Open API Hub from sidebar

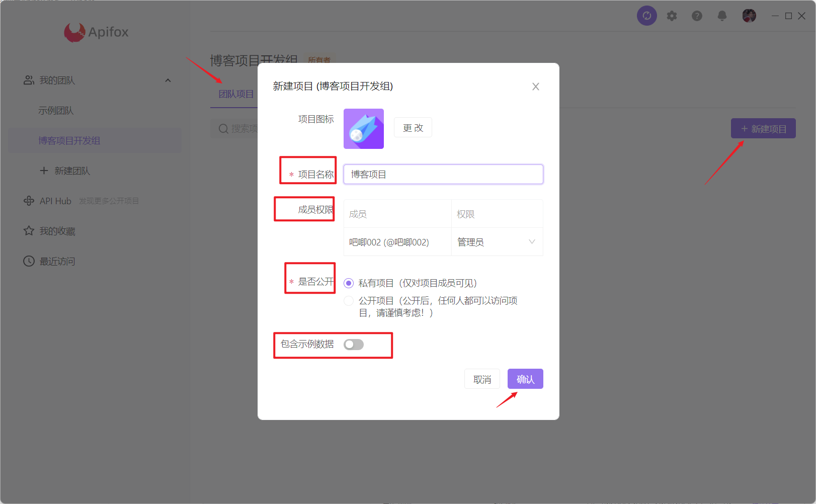tap(55, 201)
